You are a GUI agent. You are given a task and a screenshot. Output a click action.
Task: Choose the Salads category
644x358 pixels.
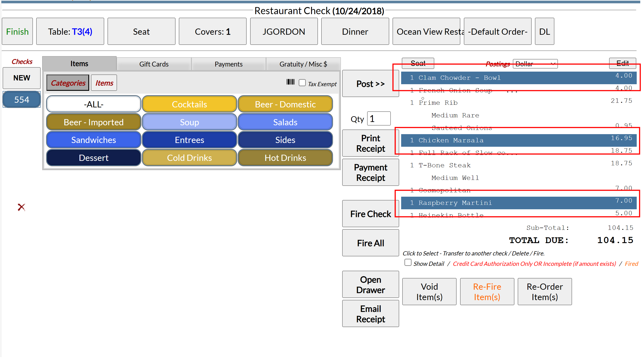[x=285, y=122]
